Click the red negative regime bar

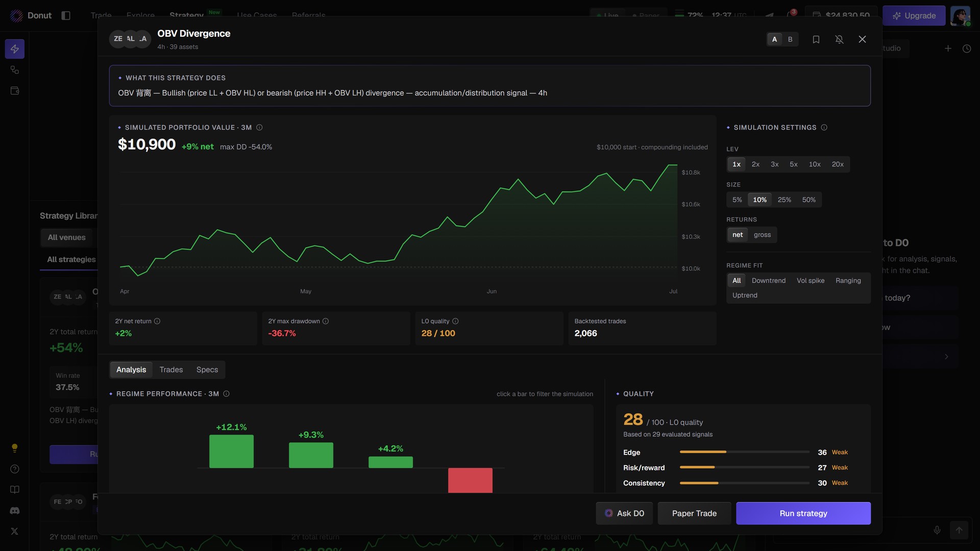point(470,480)
